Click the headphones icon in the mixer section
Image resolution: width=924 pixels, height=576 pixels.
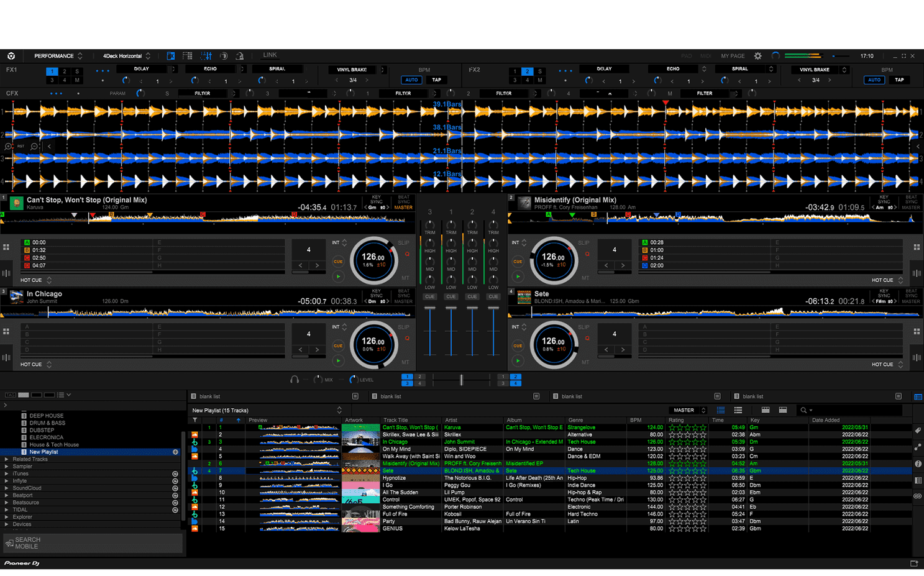(295, 379)
